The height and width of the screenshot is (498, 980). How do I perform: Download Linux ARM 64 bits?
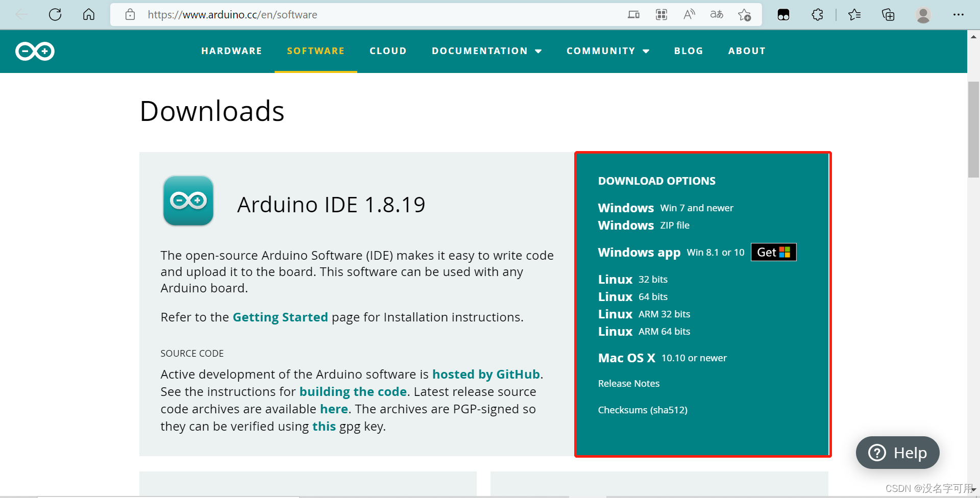(644, 331)
